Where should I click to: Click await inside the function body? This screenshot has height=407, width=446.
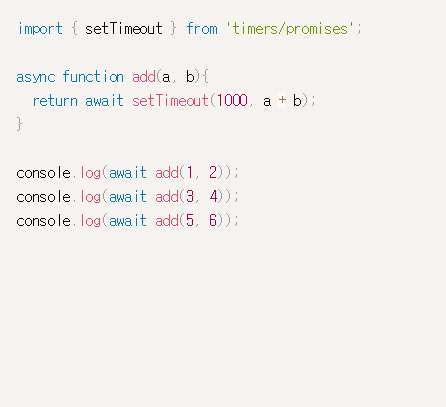(104, 100)
